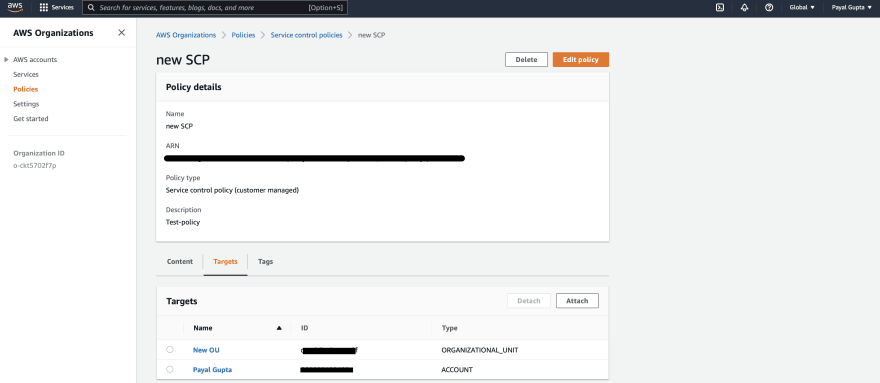
Task: Click Service control policy (customer managed) text
Action: pos(232,190)
